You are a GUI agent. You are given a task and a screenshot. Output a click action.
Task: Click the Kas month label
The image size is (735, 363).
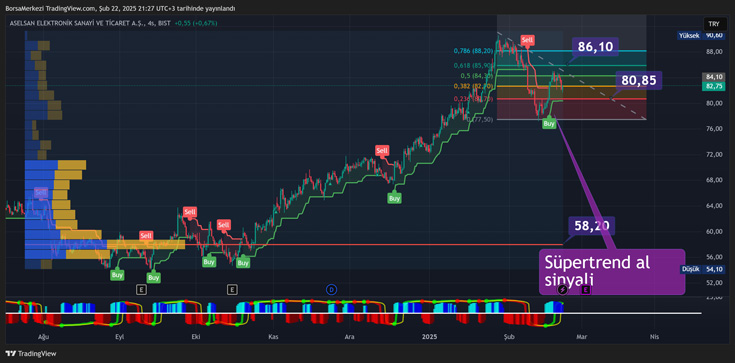coord(273,336)
